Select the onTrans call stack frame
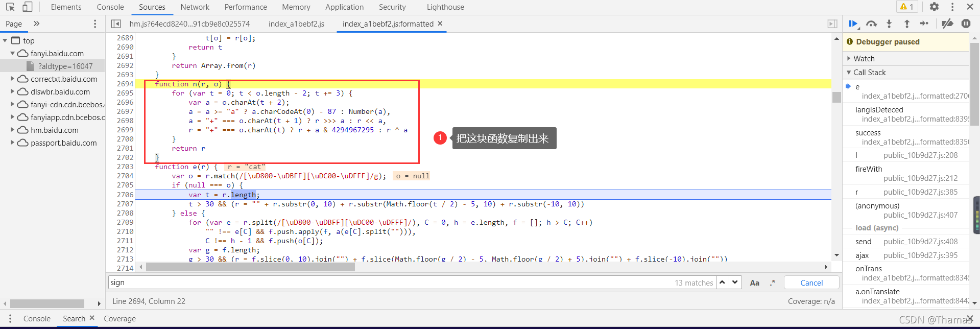The height and width of the screenshot is (329, 980). click(x=906, y=273)
